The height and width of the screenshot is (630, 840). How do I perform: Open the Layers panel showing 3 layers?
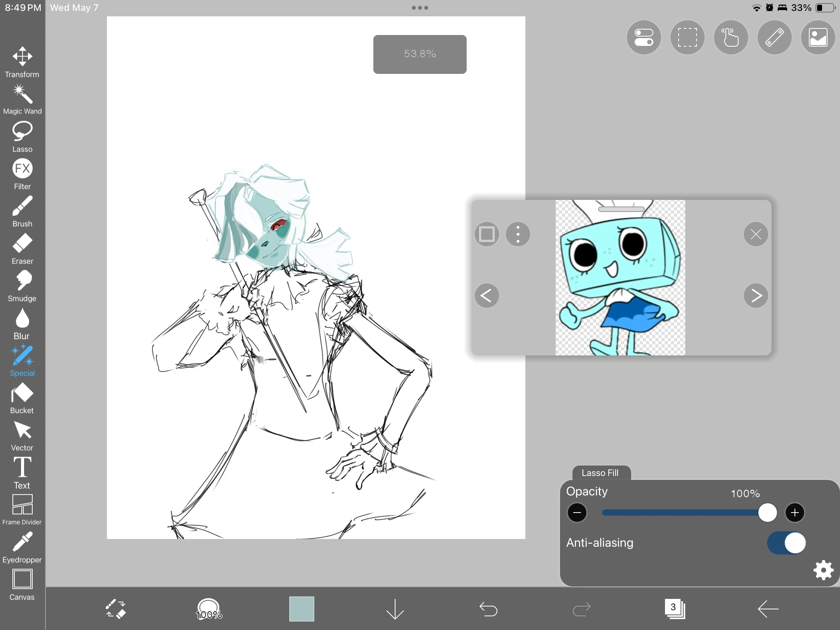[675, 609]
